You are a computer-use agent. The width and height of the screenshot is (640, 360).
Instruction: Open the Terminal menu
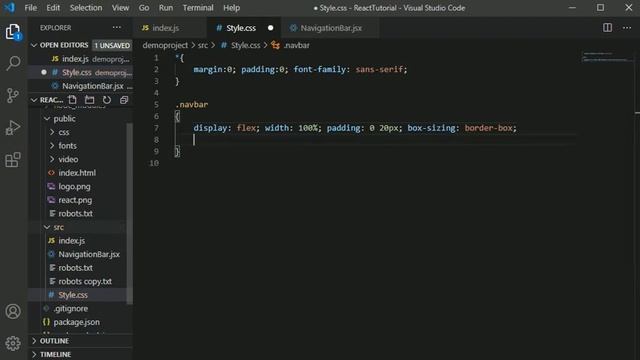coord(198,8)
